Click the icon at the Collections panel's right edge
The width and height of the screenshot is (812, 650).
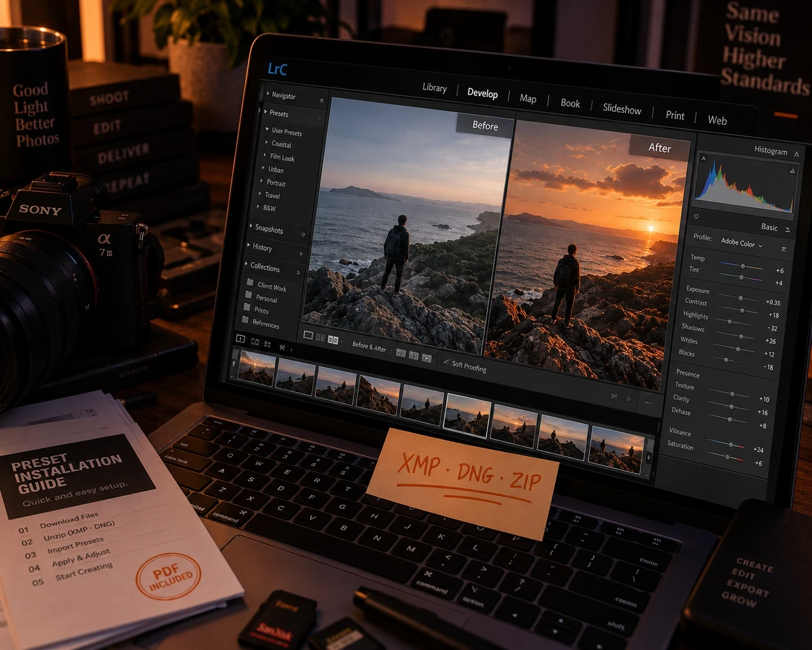coord(298,272)
